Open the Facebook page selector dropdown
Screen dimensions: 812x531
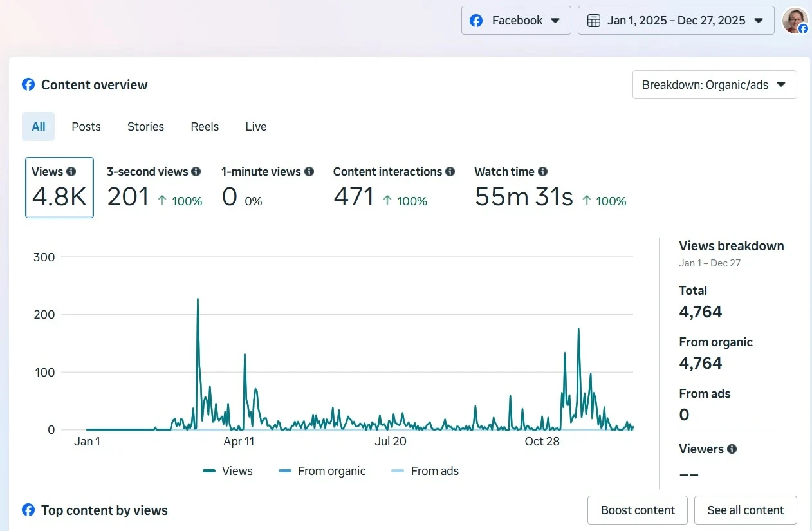(x=515, y=20)
